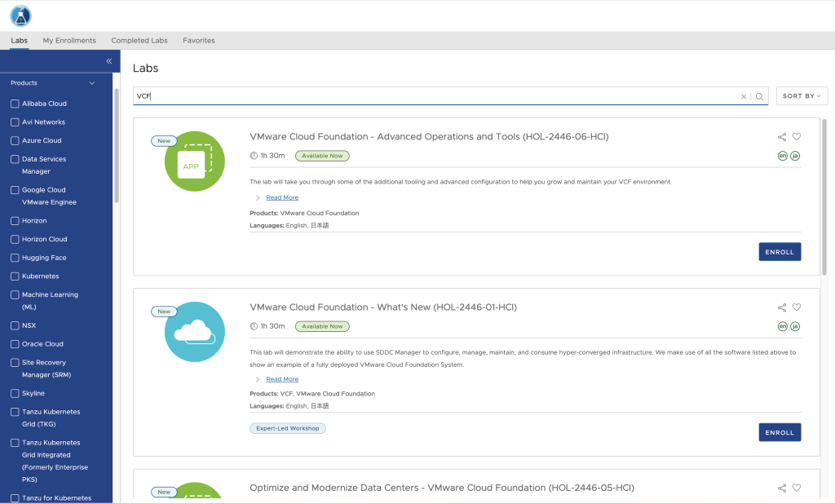Toggle the NSX filter checkbox
The width and height of the screenshot is (835, 504).
15,325
